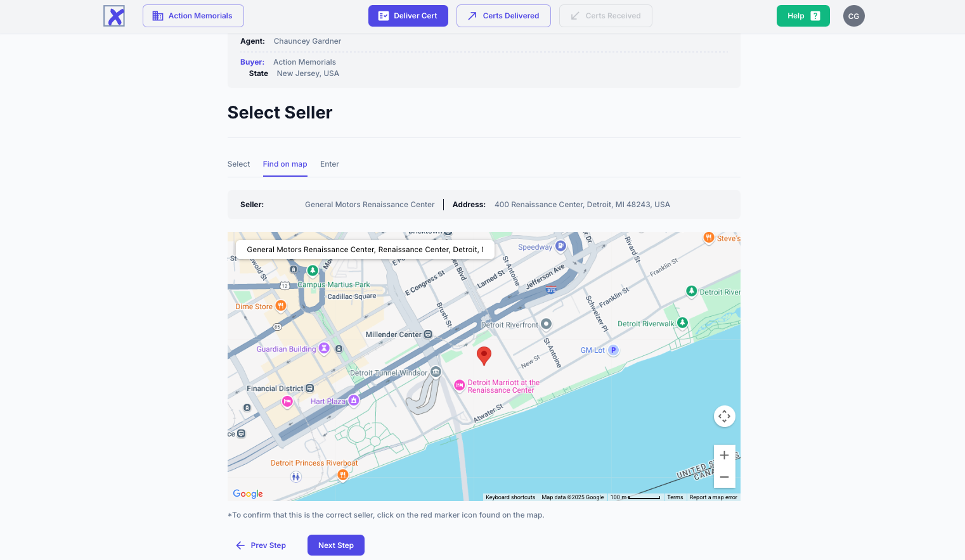Click the Detroit River park pin icon

tap(692, 291)
